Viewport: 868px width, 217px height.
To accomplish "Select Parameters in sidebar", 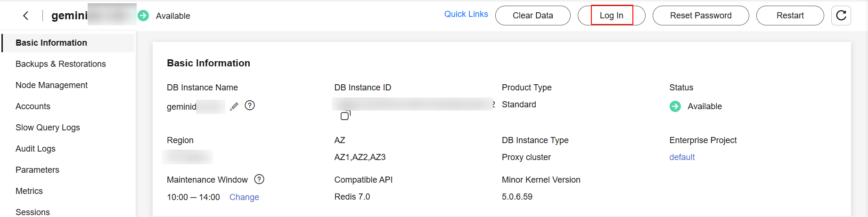I will click(x=38, y=170).
